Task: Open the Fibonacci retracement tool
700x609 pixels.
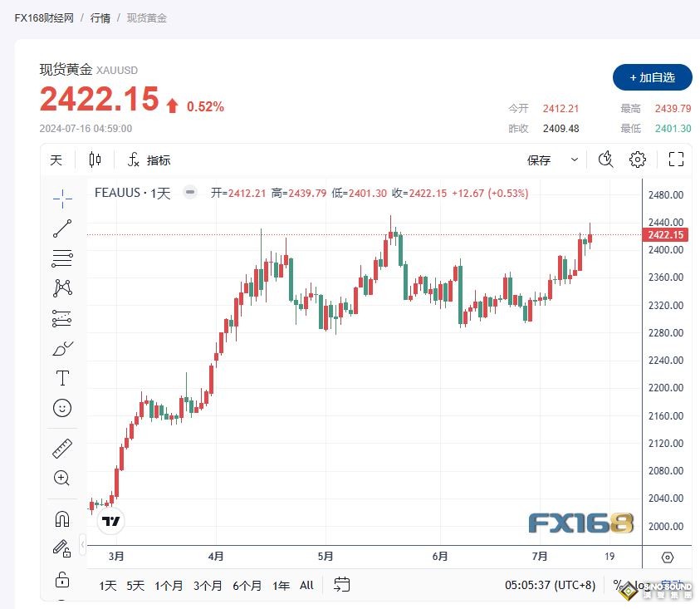Action: click(62, 258)
